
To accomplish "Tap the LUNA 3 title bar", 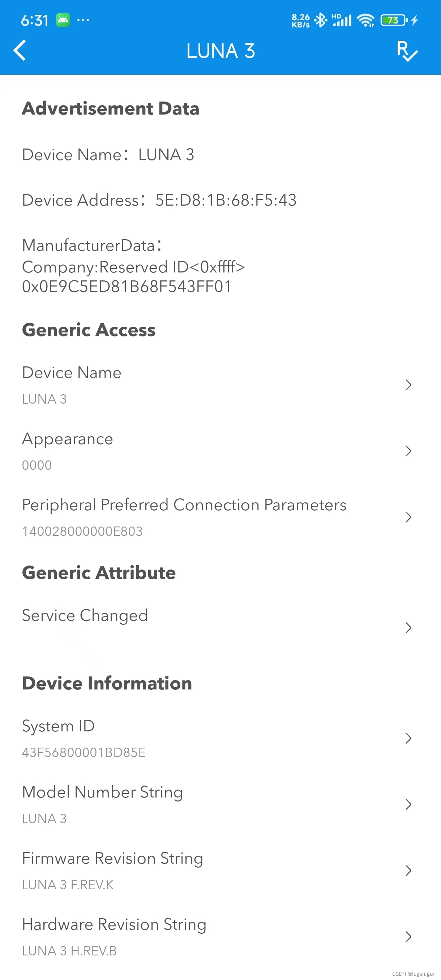I will click(220, 51).
